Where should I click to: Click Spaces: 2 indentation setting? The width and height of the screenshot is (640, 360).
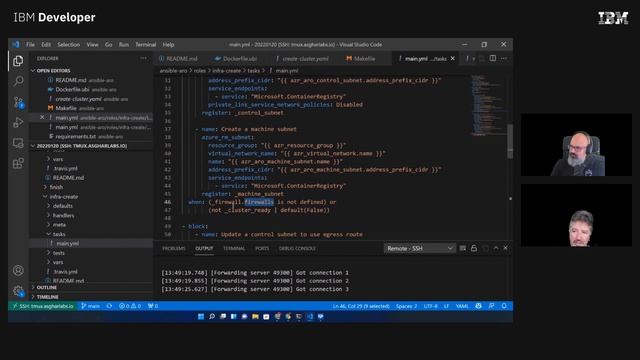[x=406, y=306]
